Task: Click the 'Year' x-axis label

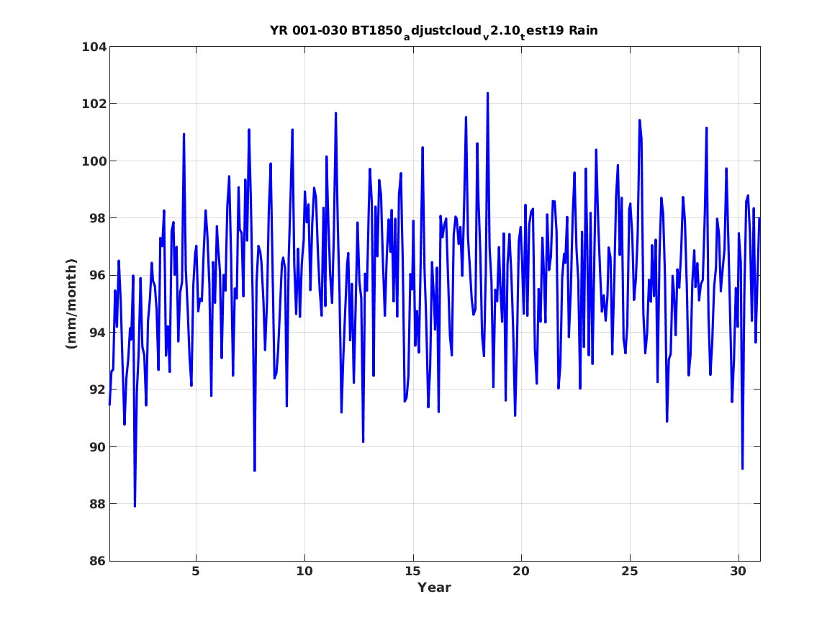Action: click(x=434, y=588)
